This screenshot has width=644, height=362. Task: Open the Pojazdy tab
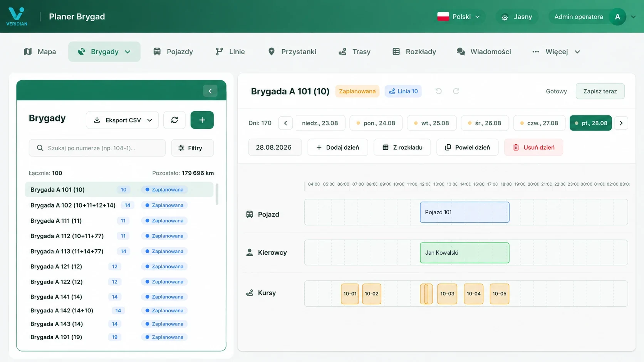tap(173, 52)
